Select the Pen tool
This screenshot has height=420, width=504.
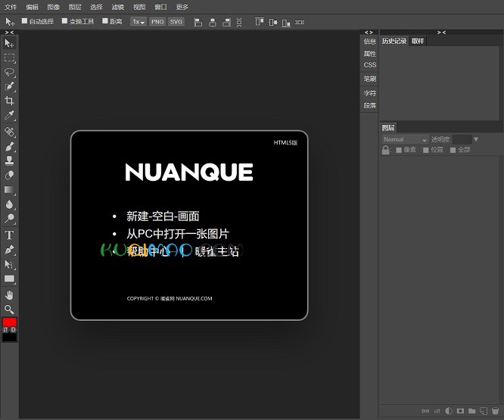click(x=9, y=250)
